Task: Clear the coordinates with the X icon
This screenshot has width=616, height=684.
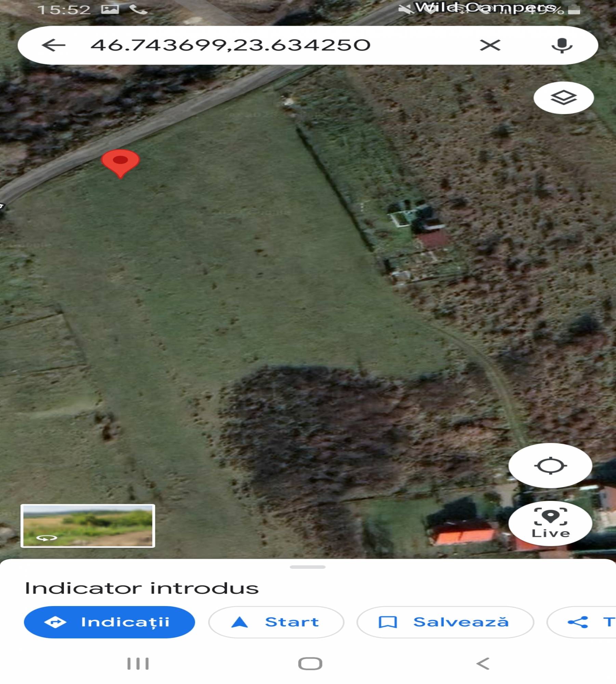Action: click(490, 45)
